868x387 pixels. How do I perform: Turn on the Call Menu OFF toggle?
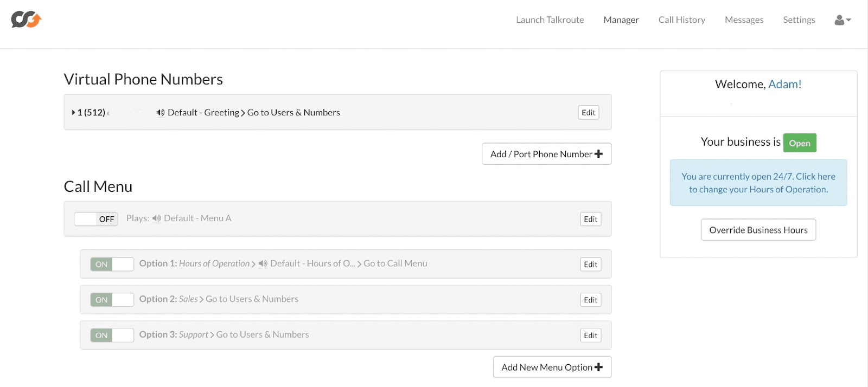click(96, 219)
